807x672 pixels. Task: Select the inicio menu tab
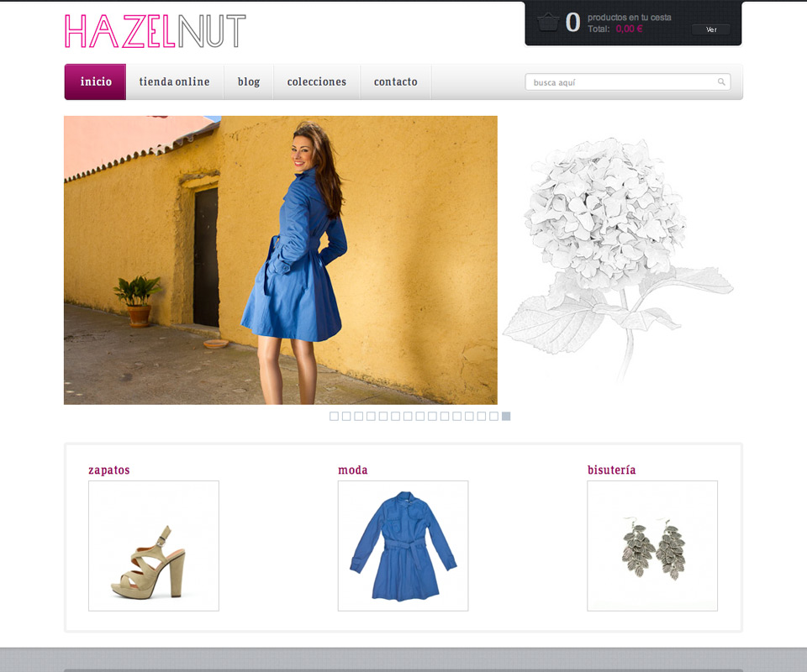[x=96, y=82]
